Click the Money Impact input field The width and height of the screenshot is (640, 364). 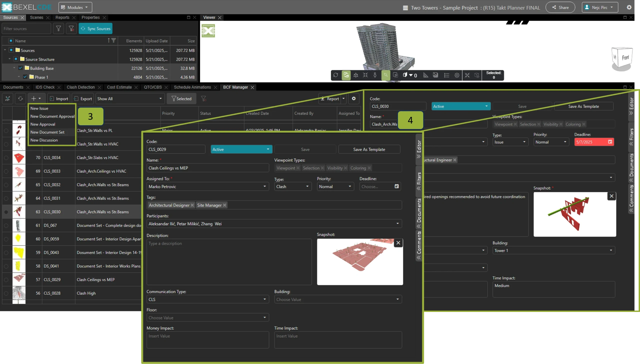pyautogui.click(x=207, y=340)
